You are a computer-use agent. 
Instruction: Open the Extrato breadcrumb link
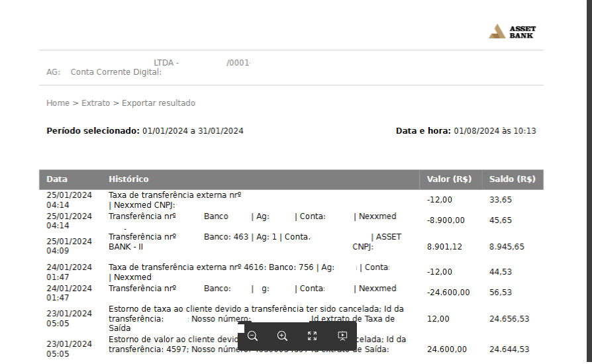tap(95, 103)
